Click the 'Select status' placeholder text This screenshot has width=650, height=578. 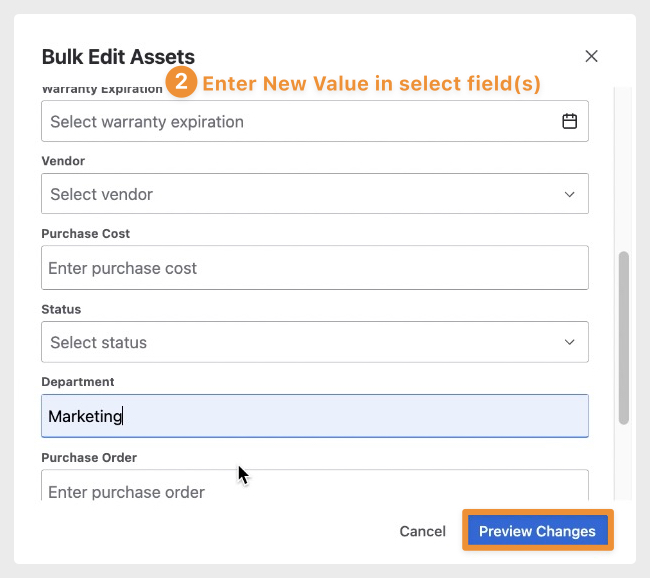[99, 342]
